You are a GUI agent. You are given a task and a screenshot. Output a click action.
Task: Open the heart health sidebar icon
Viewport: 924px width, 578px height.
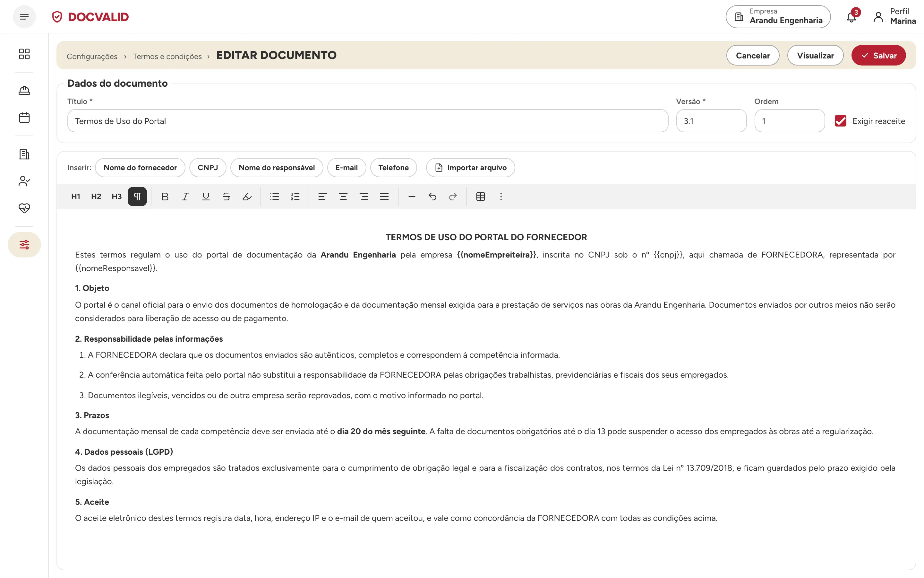(x=24, y=208)
